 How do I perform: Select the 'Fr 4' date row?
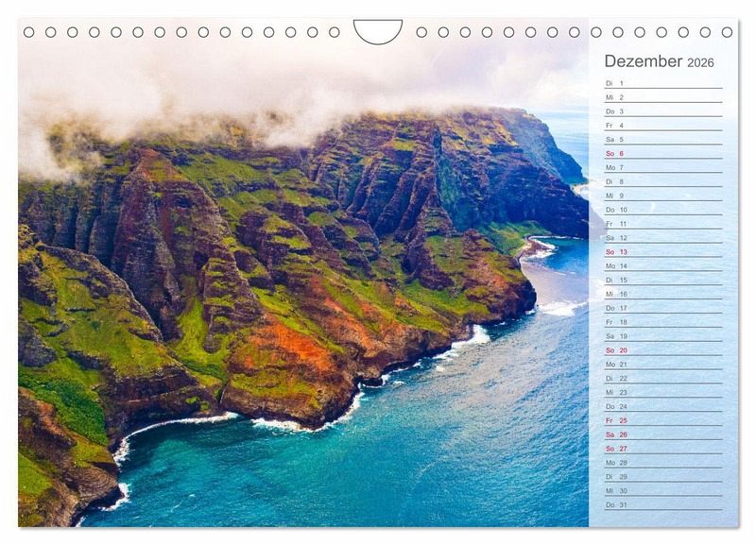point(663,126)
